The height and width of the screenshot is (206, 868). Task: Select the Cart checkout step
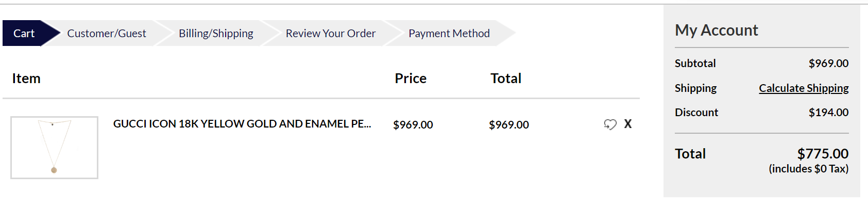click(24, 33)
